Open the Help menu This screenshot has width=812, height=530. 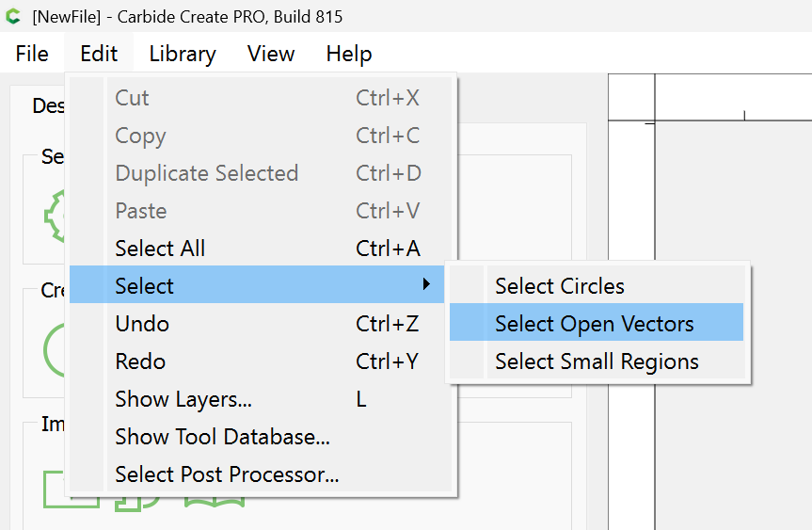pyautogui.click(x=349, y=54)
